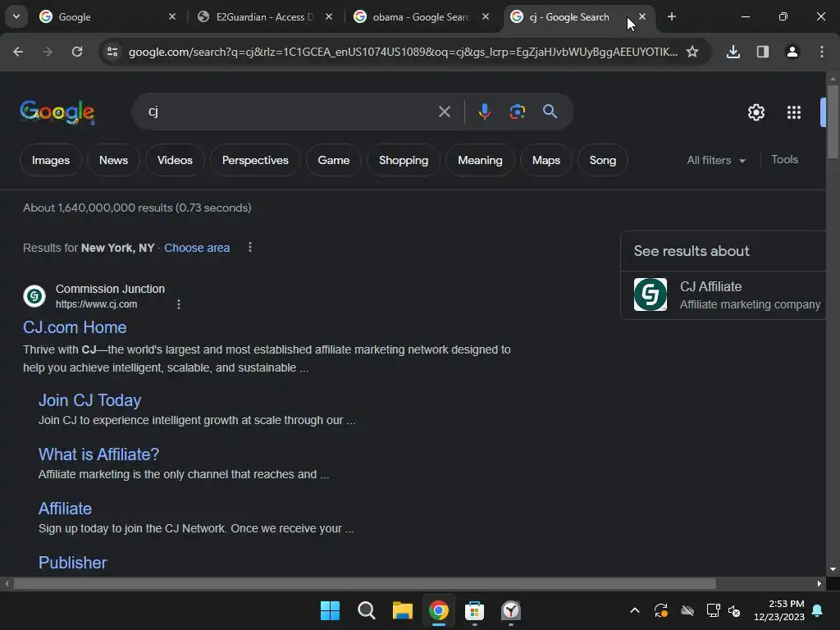Search by image with Google Lens

point(517,112)
